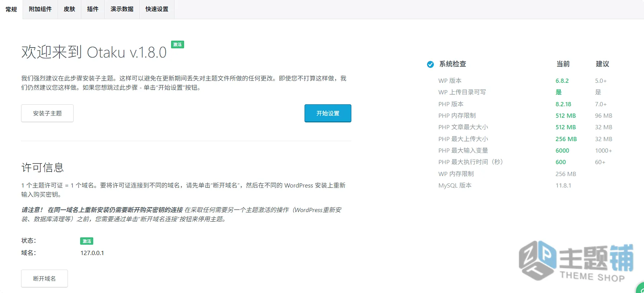644x293 pixels.
Task: Click the recommended value 7.0+
Action: [x=601, y=104]
